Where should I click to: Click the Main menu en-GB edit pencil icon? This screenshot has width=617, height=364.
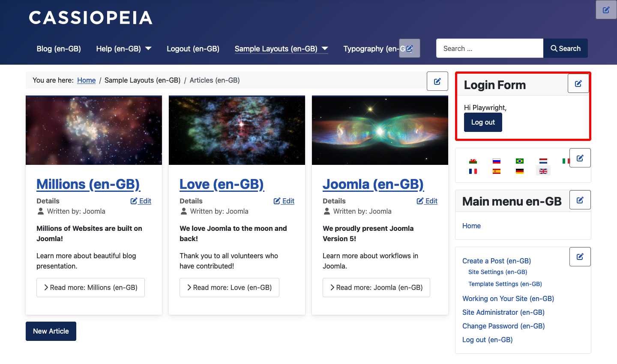[x=580, y=200]
